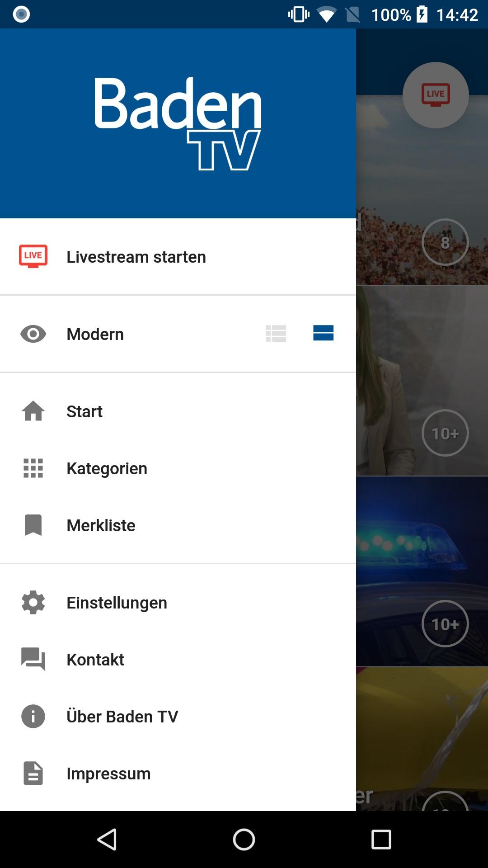Tap the info icon for Über Baden TV
The image size is (488, 868).
(33, 716)
